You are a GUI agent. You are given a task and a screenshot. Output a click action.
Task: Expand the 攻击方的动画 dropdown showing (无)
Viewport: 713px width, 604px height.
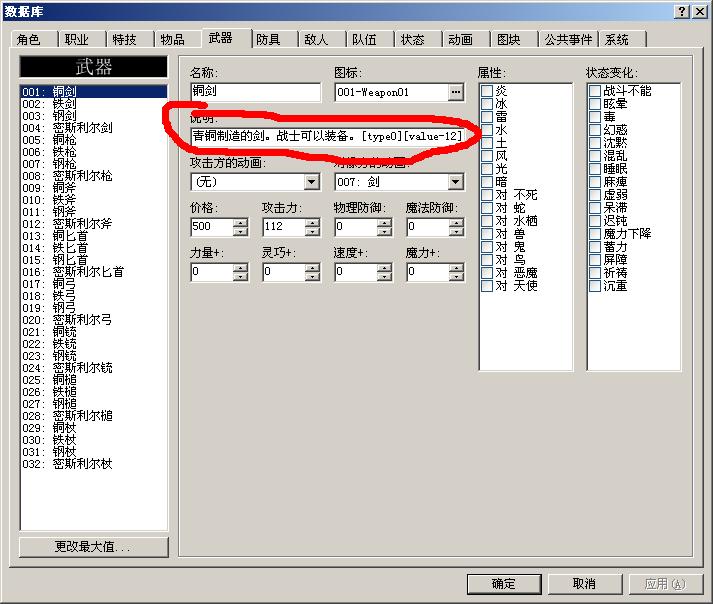311,182
